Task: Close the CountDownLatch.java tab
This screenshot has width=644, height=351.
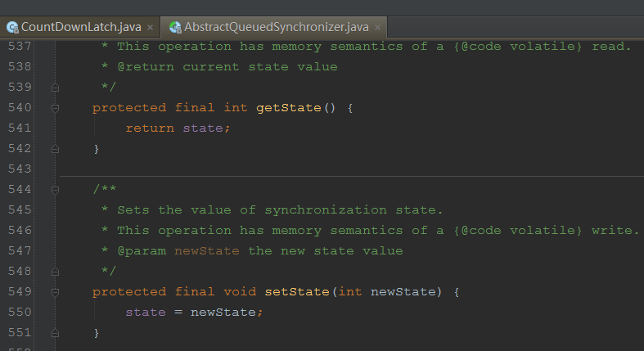Action: pos(151,28)
